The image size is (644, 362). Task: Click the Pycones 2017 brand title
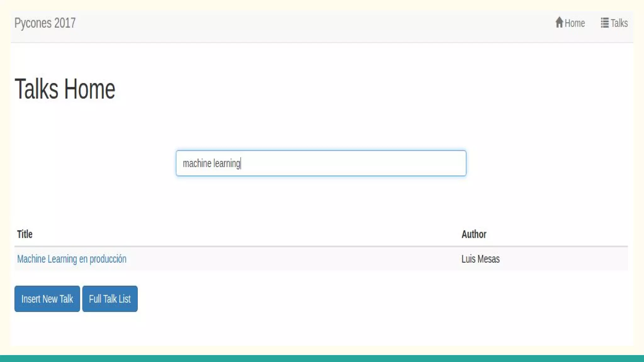coord(45,23)
